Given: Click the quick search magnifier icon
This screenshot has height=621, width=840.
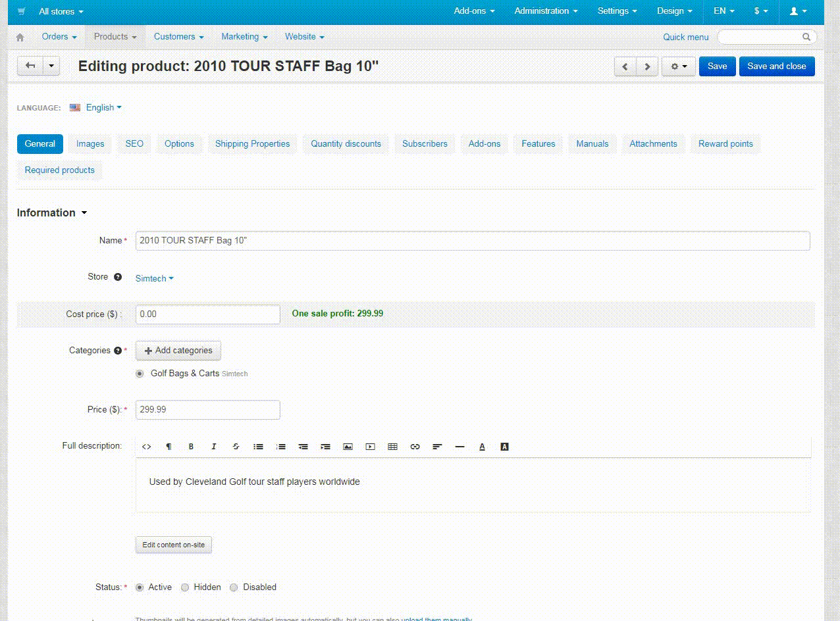Looking at the screenshot, I should pyautogui.click(x=806, y=37).
